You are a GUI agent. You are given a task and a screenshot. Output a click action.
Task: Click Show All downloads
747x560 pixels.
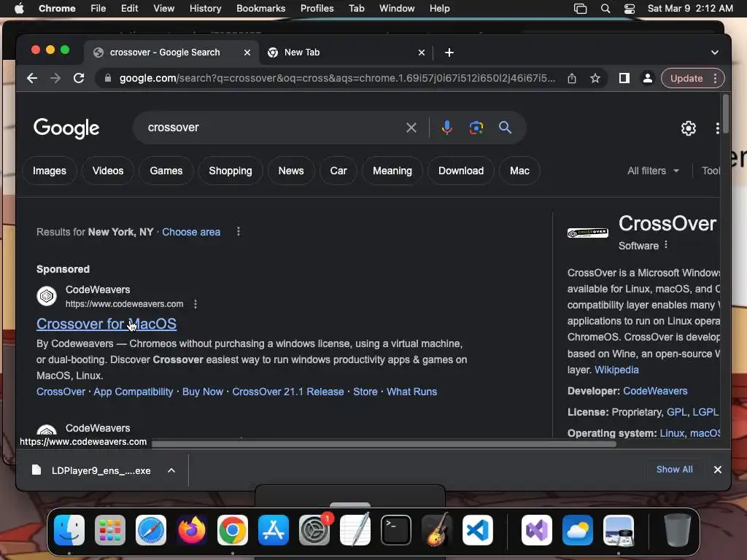(674, 470)
